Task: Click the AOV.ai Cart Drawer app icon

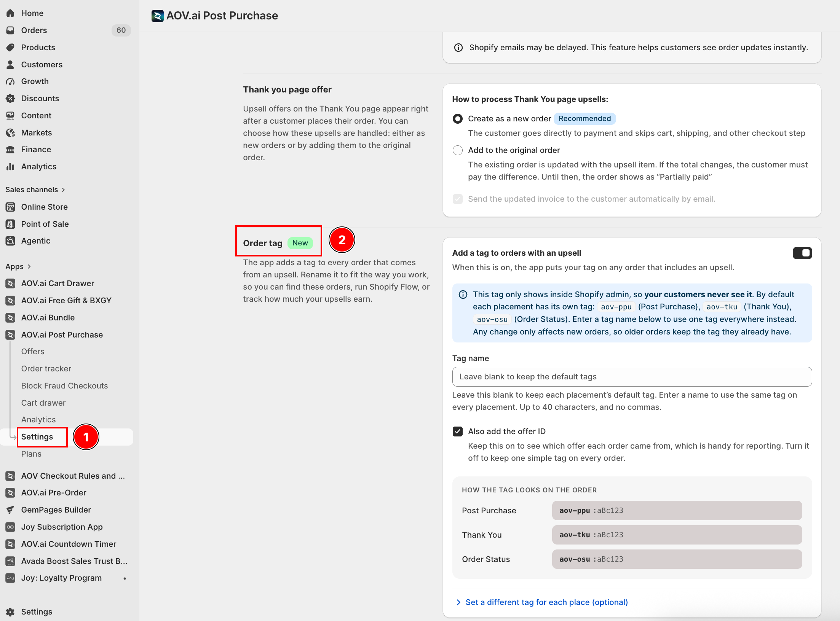Action: coord(10,283)
